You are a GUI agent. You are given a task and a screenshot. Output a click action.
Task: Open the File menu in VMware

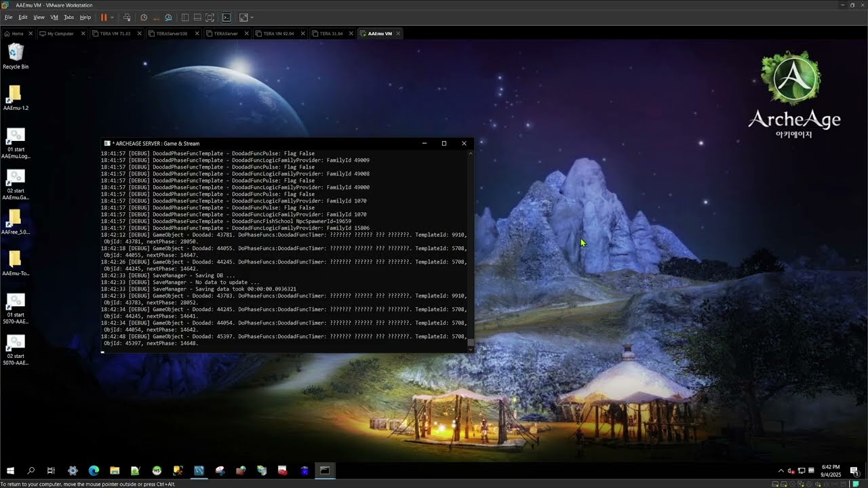pyautogui.click(x=8, y=17)
